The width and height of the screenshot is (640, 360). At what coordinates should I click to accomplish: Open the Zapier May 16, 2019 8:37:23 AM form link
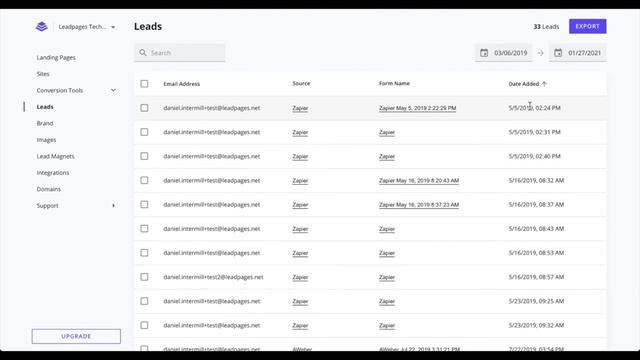click(419, 204)
